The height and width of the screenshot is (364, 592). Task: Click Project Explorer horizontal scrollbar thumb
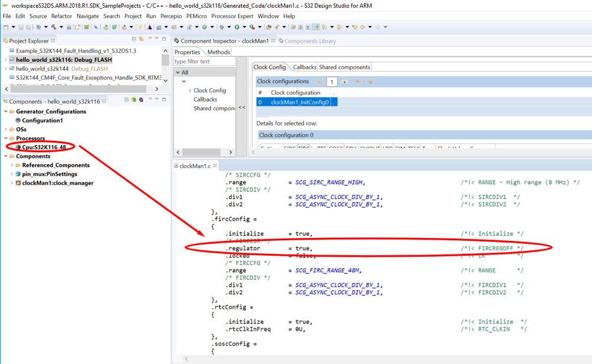78,89
